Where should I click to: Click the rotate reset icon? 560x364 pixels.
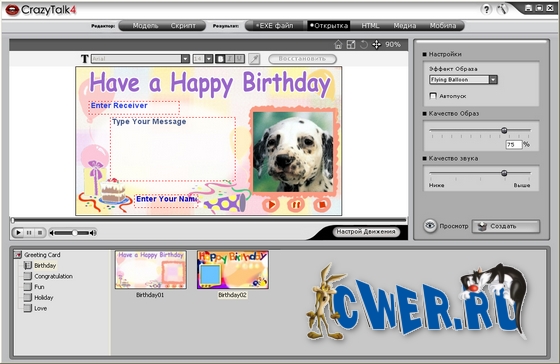point(364,45)
